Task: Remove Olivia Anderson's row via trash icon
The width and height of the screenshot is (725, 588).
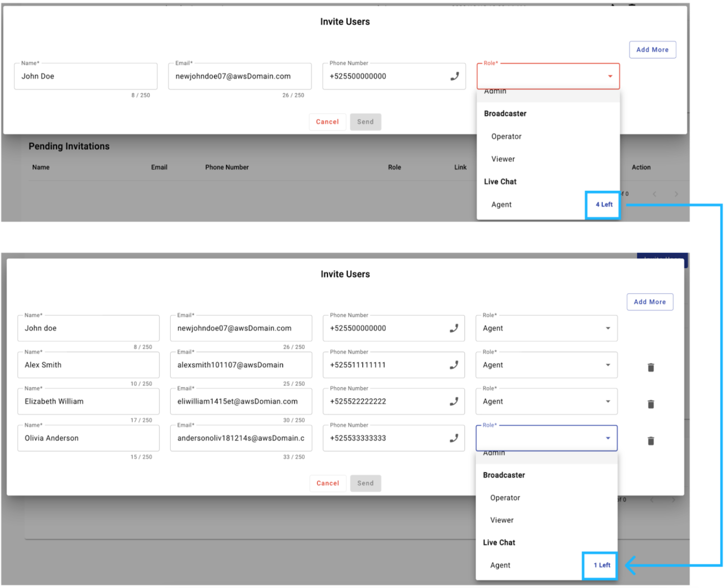Action: pyautogui.click(x=650, y=441)
